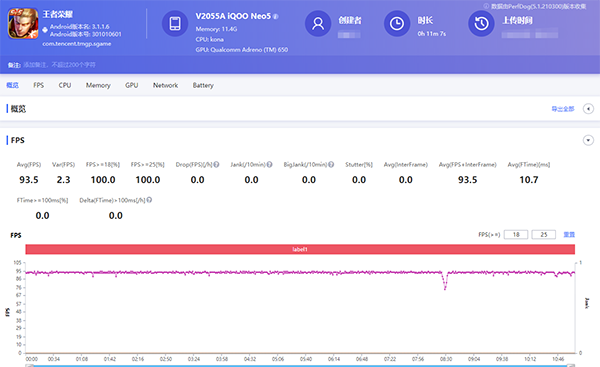Collapse the overview panel using left arrow
The image size is (600, 367).
point(588,109)
